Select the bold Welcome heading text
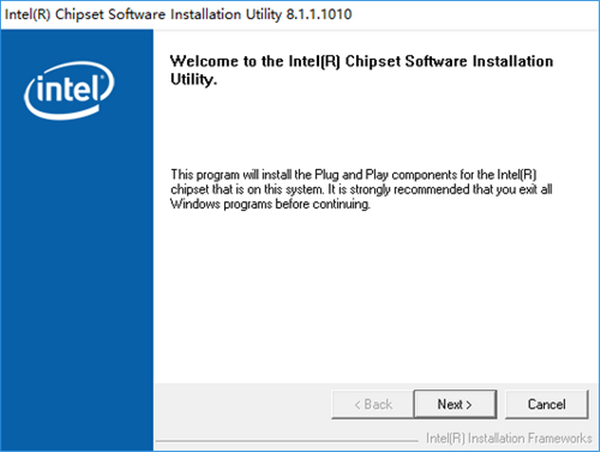 click(x=362, y=69)
